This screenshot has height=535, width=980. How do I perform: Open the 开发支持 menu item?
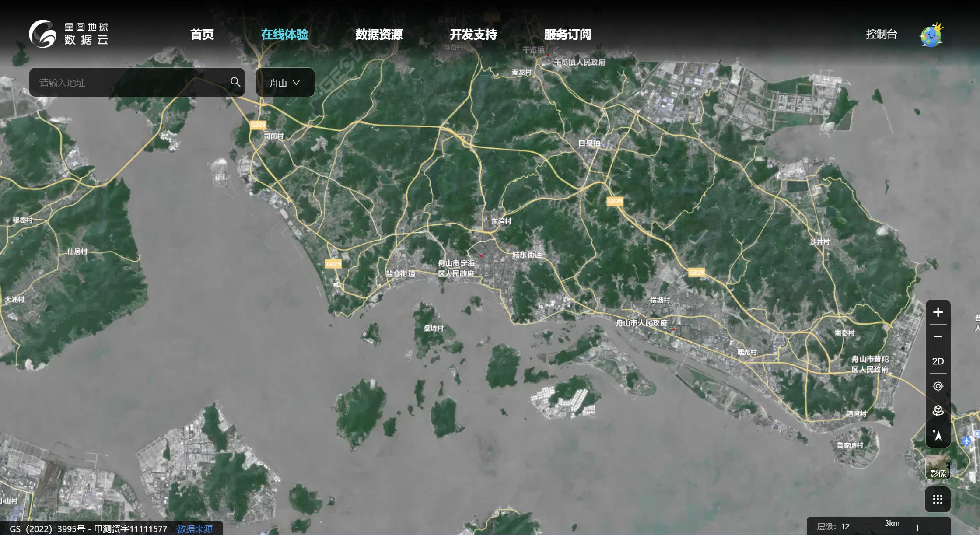pos(473,35)
